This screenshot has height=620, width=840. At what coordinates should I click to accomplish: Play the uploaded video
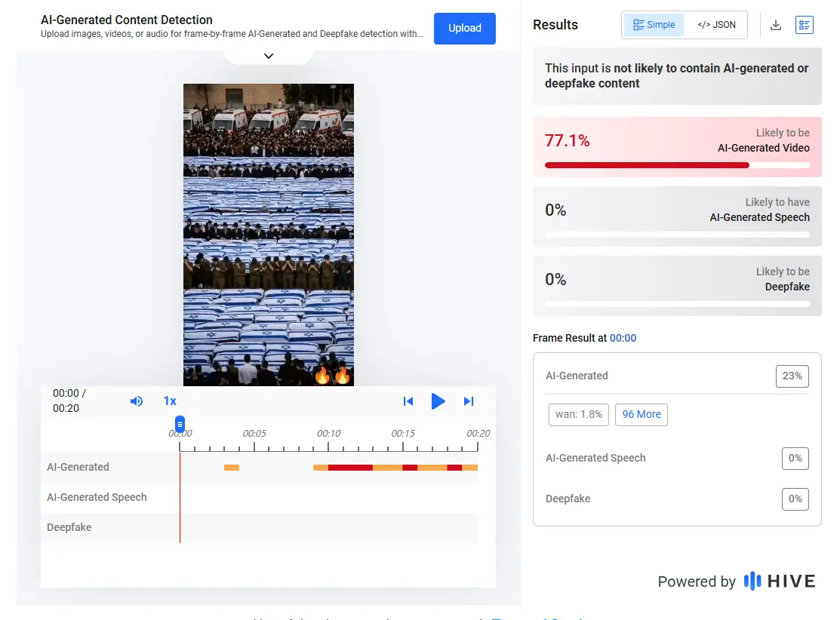point(438,401)
